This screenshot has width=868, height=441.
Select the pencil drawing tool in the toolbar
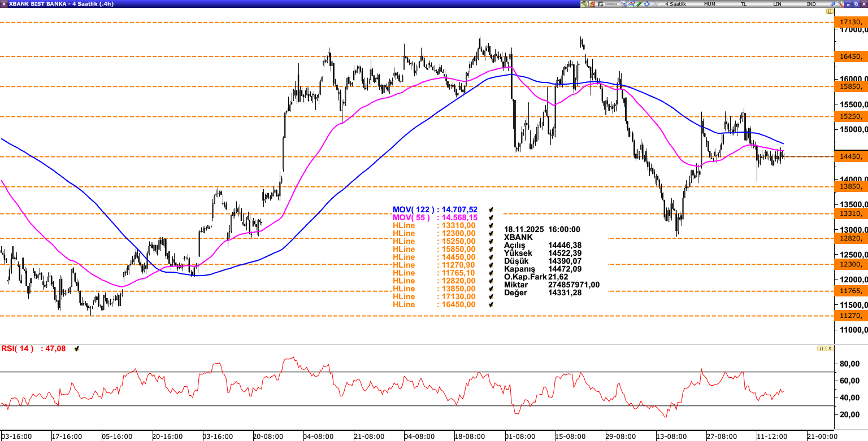(638, 3)
